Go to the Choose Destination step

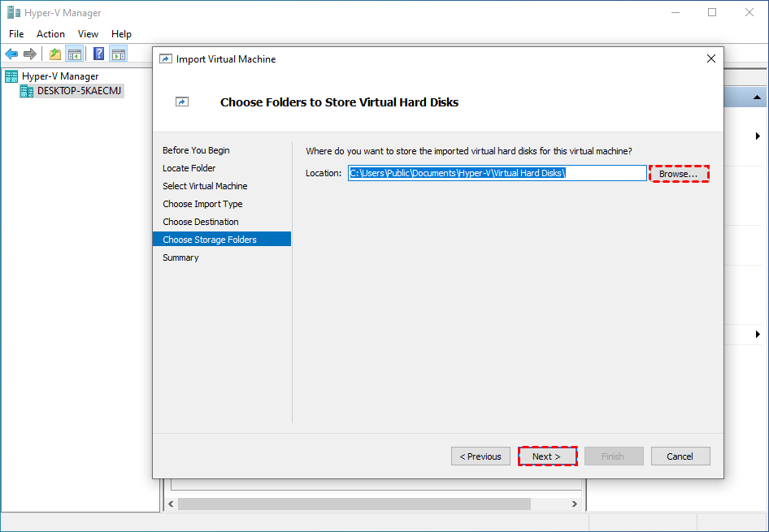201,222
